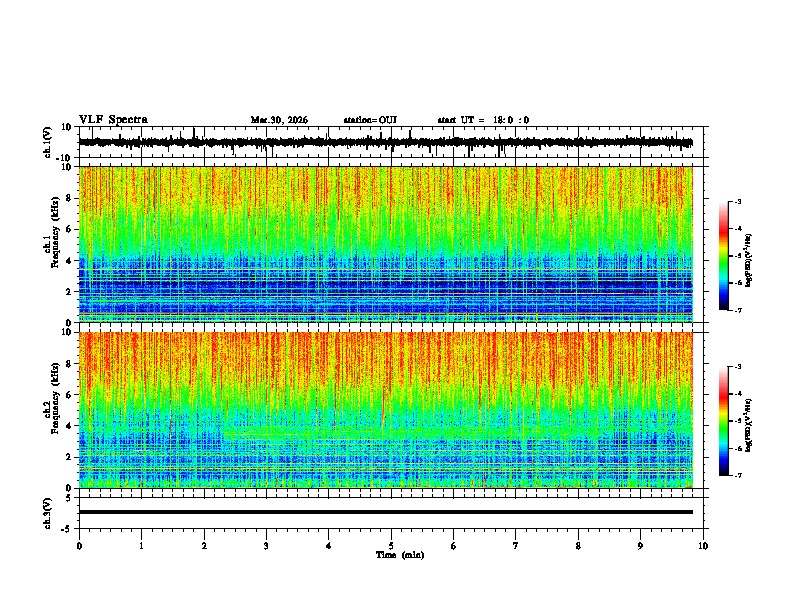Click the ch.2 color bar log(PSD) label
Viewport: 792px width, 612px height.
pyautogui.click(x=749, y=425)
